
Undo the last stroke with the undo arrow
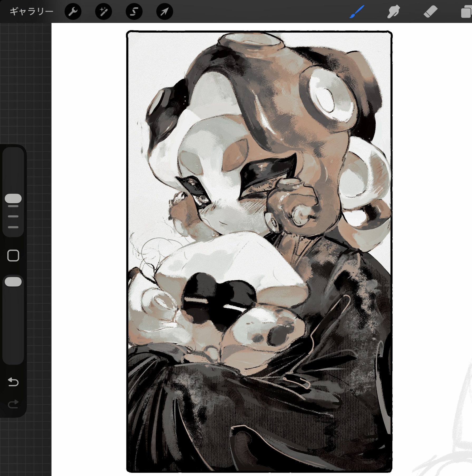(13, 382)
